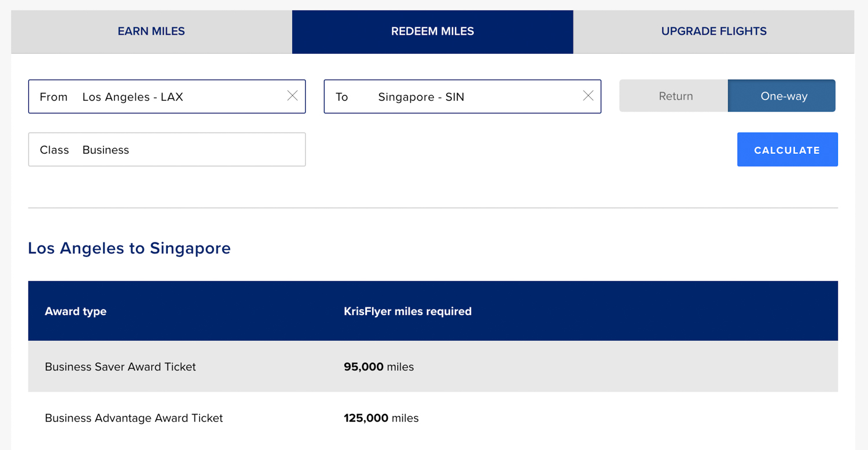
Task: Select the Redeem Miles tab
Action: (x=432, y=32)
